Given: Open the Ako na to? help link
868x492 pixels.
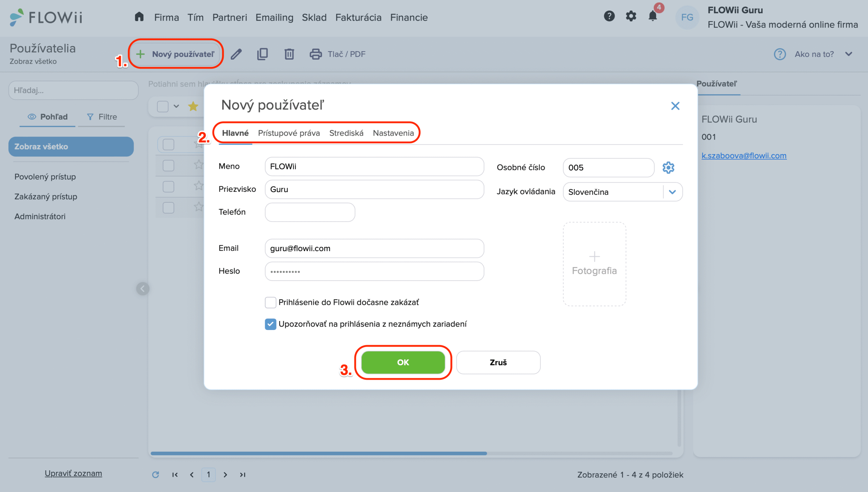Looking at the screenshot, I should 814,54.
